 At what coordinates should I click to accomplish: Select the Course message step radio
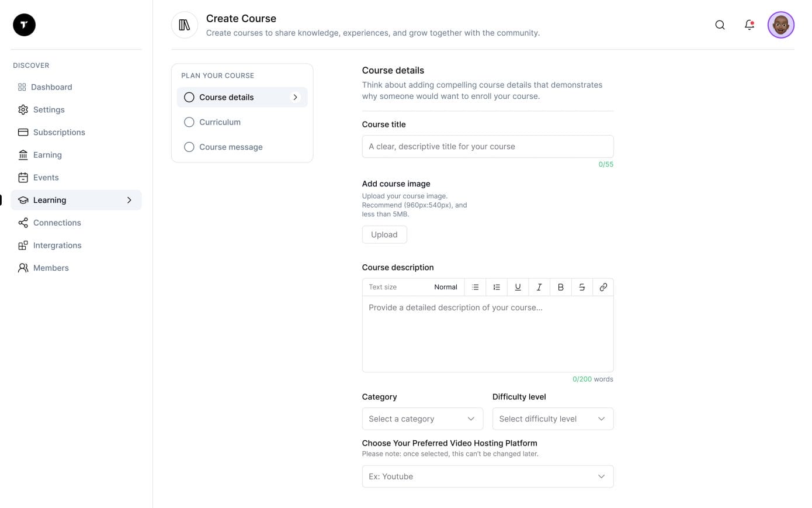(189, 147)
